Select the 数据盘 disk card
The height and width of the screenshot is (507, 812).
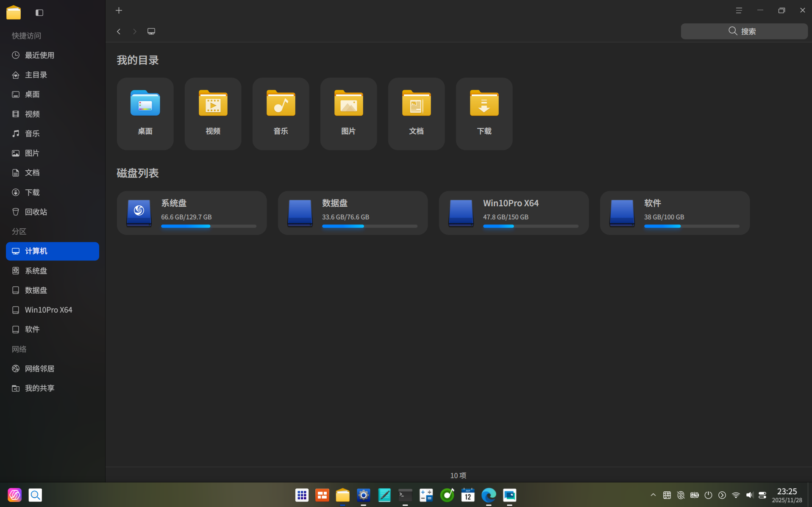[x=353, y=213]
